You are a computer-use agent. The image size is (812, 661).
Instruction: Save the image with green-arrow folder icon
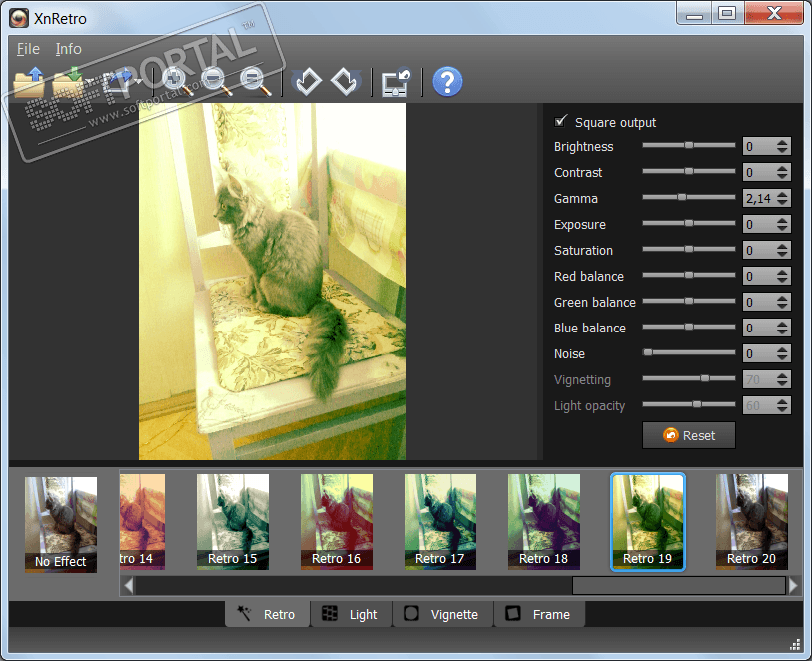68,82
